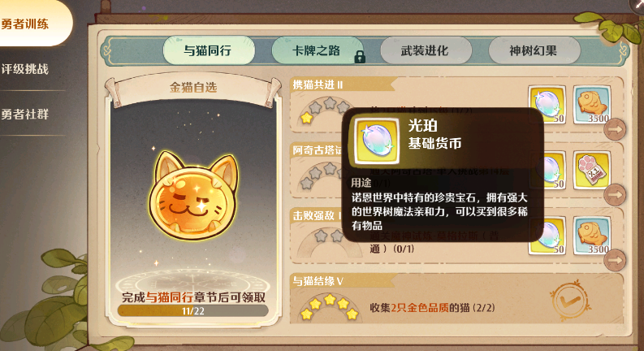Click the completed checkmark stamp for 与猫结缘 V
The height and width of the screenshot is (351, 644).
pyautogui.click(x=569, y=301)
